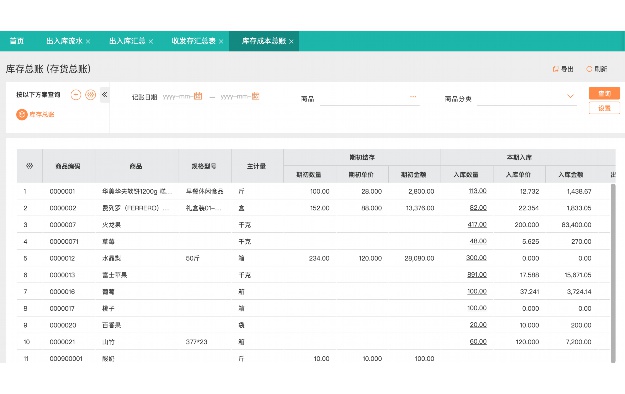625x394 pixels.
Task: Click the 商品分类 input field
Action: coord(527,98)
